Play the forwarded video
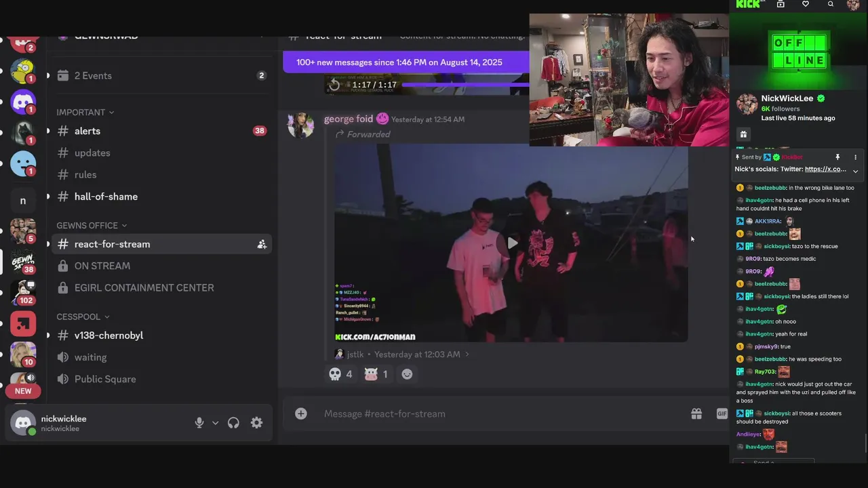The width and height of the screenshot is (868, 488). [512, 243]
